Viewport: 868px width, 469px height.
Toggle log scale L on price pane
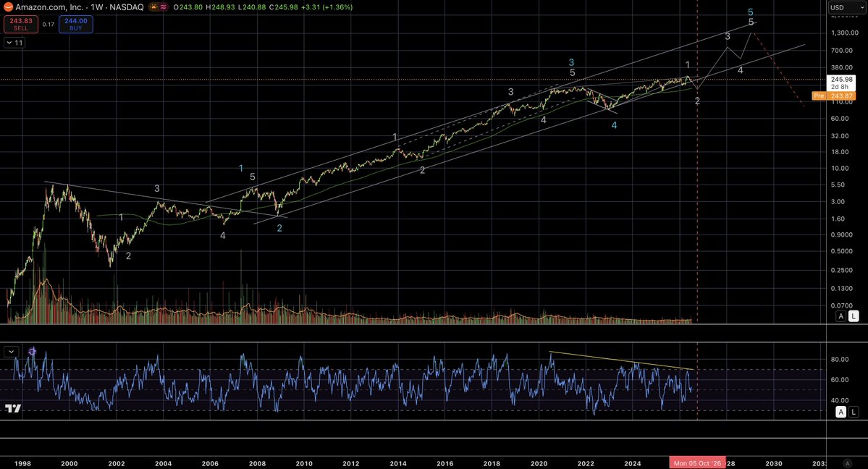click(x=854, y=316)
